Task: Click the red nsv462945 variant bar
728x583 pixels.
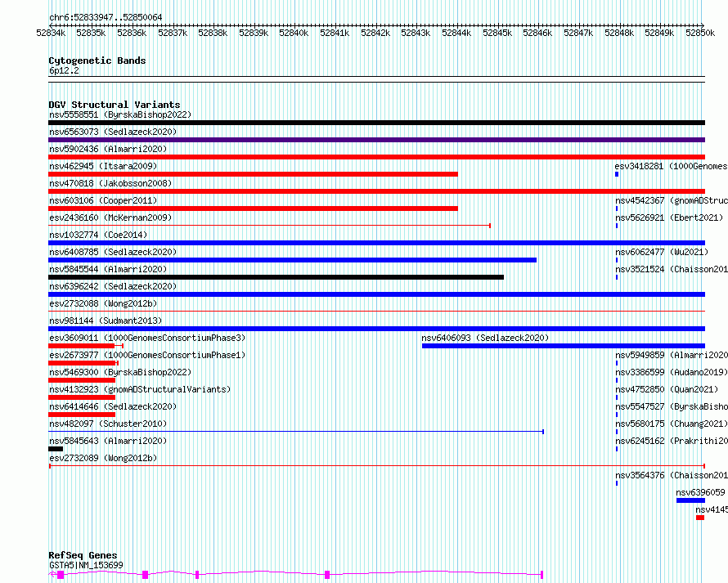Action: (253, 174)
